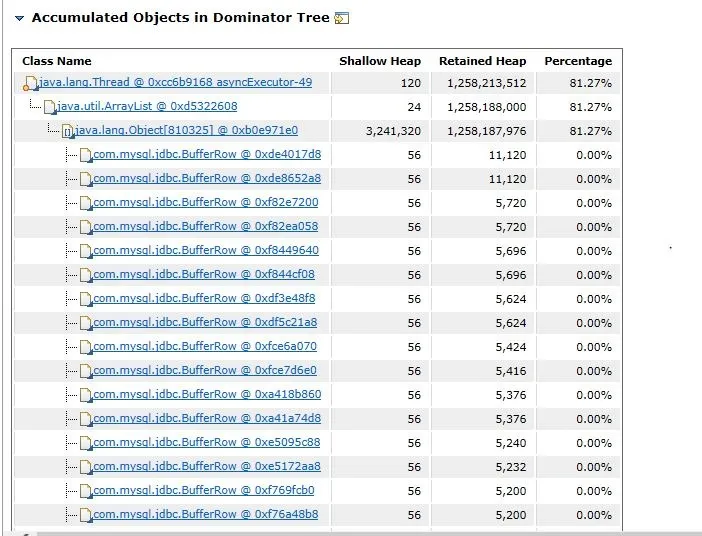Collapse the Accumulated Objects in Dominator Tree section
Viewport: 702px width, 536px height.
point(19,18)
